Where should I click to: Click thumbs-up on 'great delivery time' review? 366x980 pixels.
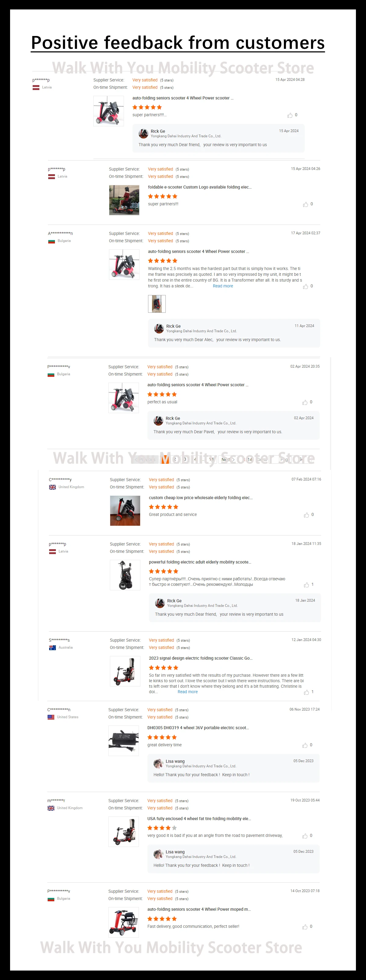tap(305, 745)
